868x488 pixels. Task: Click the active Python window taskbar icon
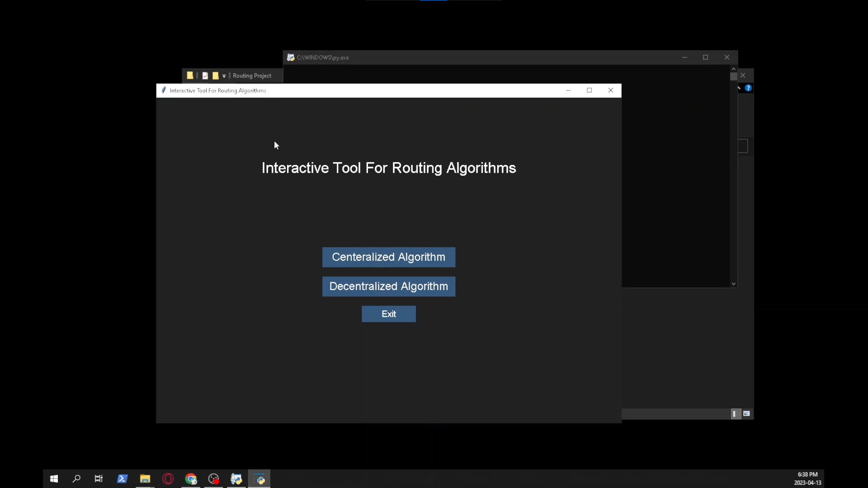(x=259, y=479)
